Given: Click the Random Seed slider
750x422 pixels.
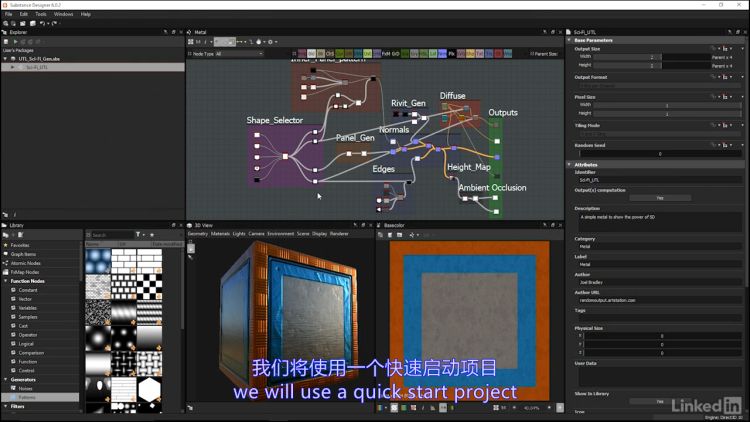Looking at the screenshot, I should (x=660, y=154).
